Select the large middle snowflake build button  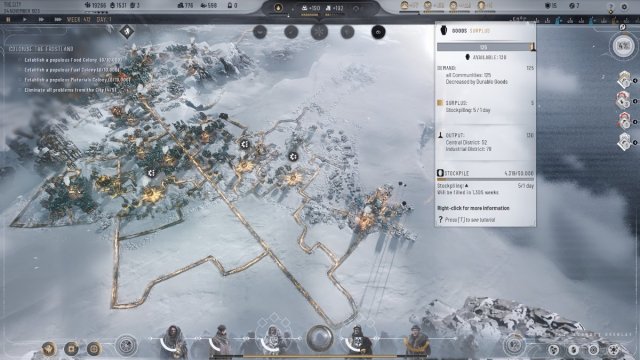click(x=319, y=31)
